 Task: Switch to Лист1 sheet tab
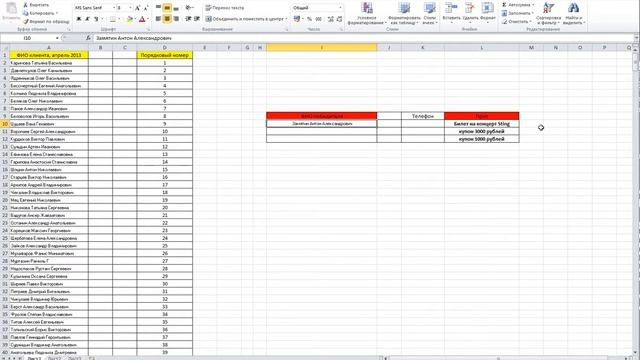point(34,358)
